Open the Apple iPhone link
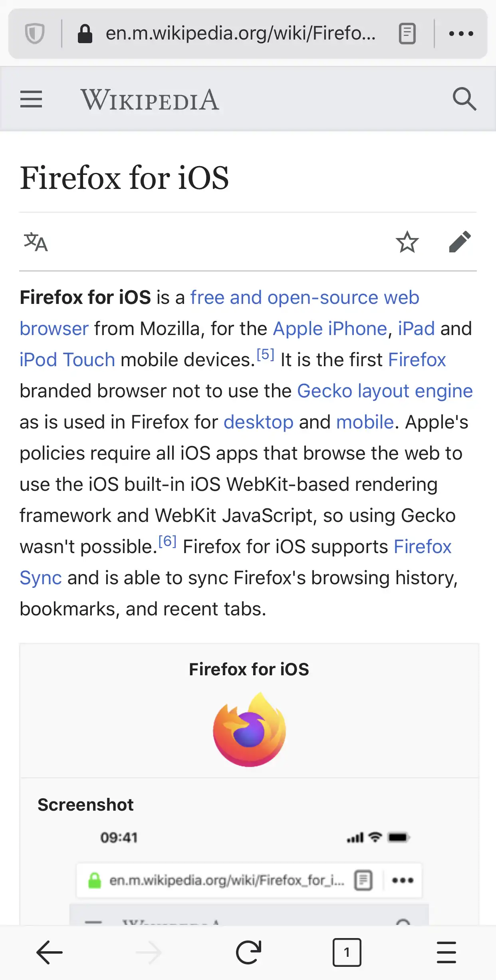Image resolution: width=496 pixels, height=980 pixels. (x=330, y=329)
